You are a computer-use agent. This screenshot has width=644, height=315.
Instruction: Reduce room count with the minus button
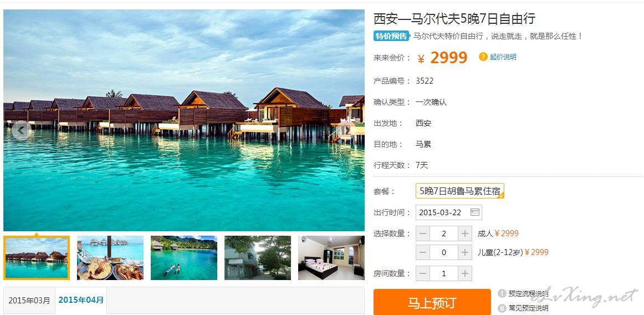423,273
